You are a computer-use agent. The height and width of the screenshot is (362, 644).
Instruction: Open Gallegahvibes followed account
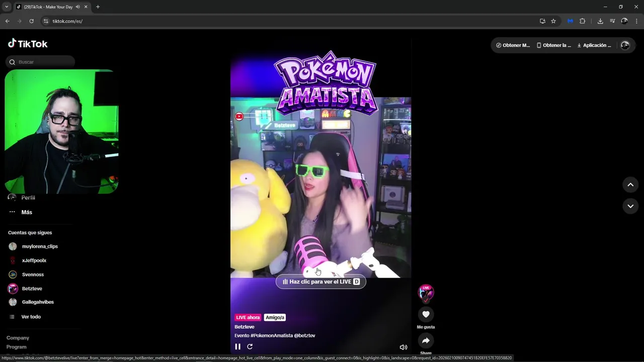38,302
